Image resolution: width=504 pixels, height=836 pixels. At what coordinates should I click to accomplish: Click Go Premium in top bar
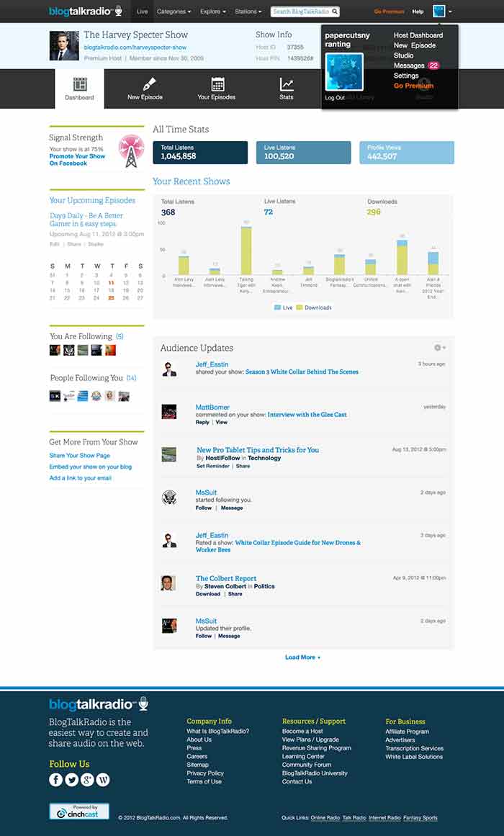click(x=390, y=12)
